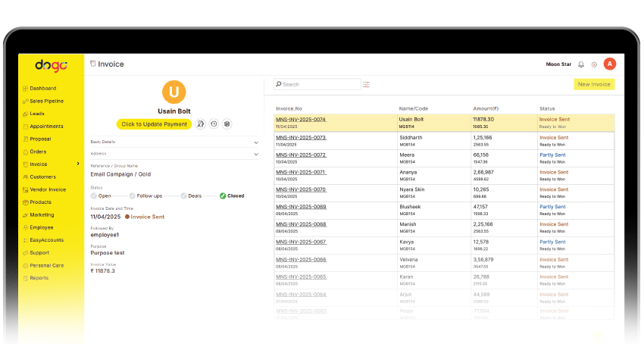
Task: Click the document edit icon beside Update Payment
Action: coord(201,124)
